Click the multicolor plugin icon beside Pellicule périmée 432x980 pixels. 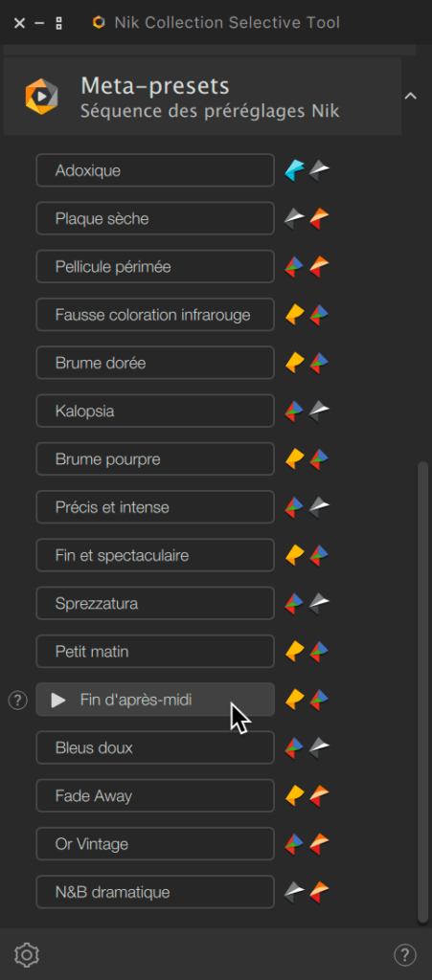tap(294, 266)
